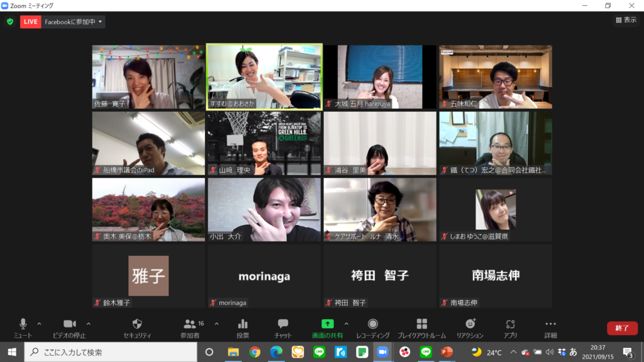Toggle recording with レコーディング button

coord(372,327)
